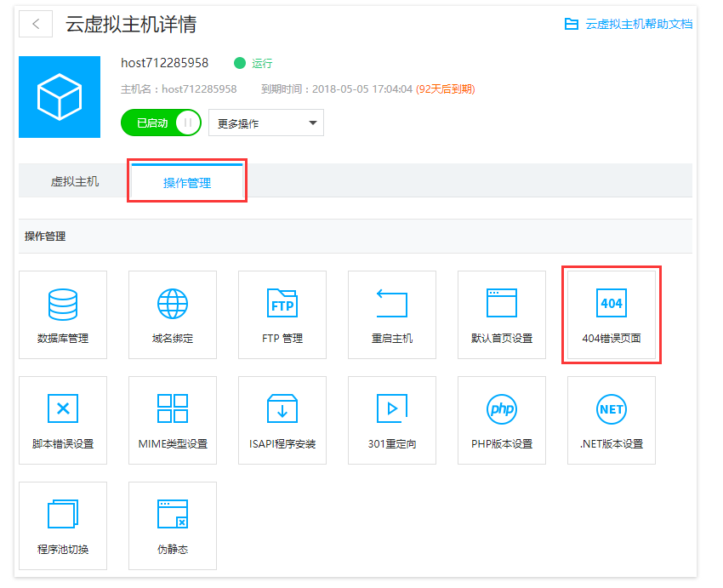Open 脚本错误设置 script error icon
This screenshot has width=723, height=588.
(x=63, y=409)
